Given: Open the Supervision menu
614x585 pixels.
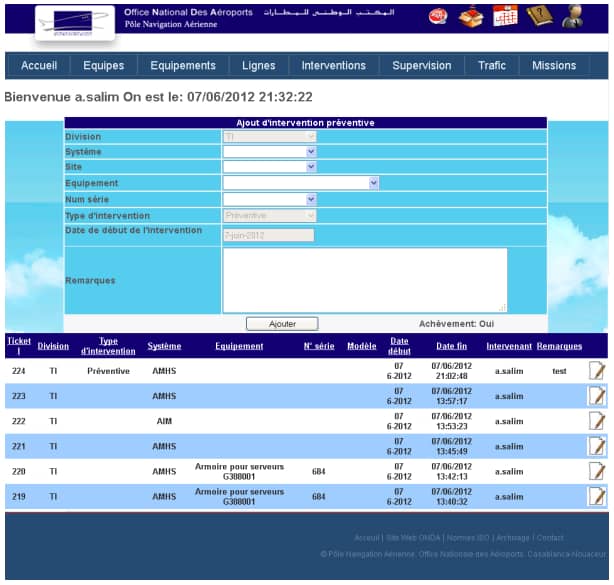Looking at the screenshot, I should [x=422, y=65].
